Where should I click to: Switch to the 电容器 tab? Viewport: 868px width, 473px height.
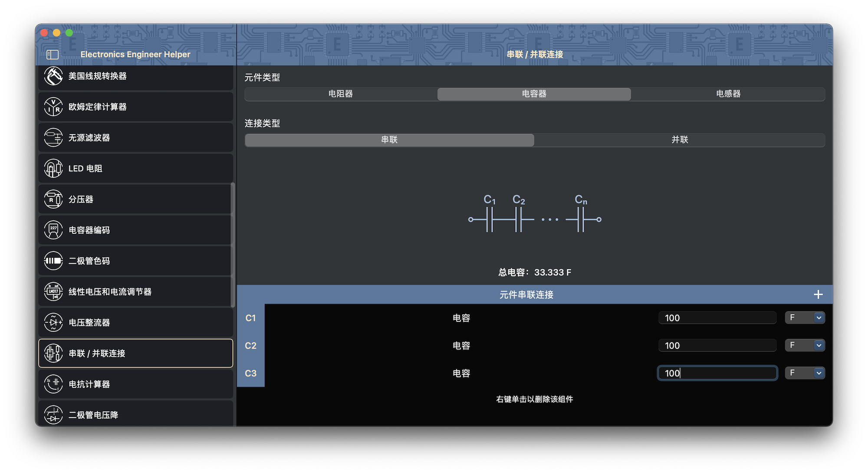pos(534,93)
